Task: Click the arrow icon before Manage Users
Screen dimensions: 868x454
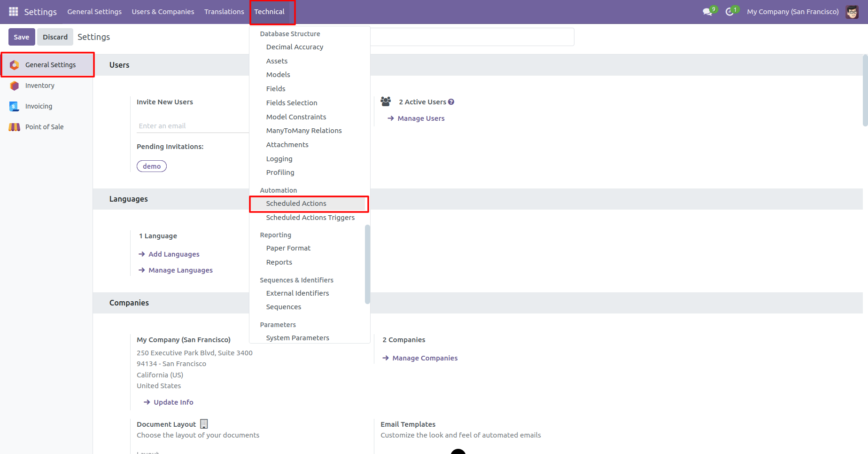Action: click(390, 118)
